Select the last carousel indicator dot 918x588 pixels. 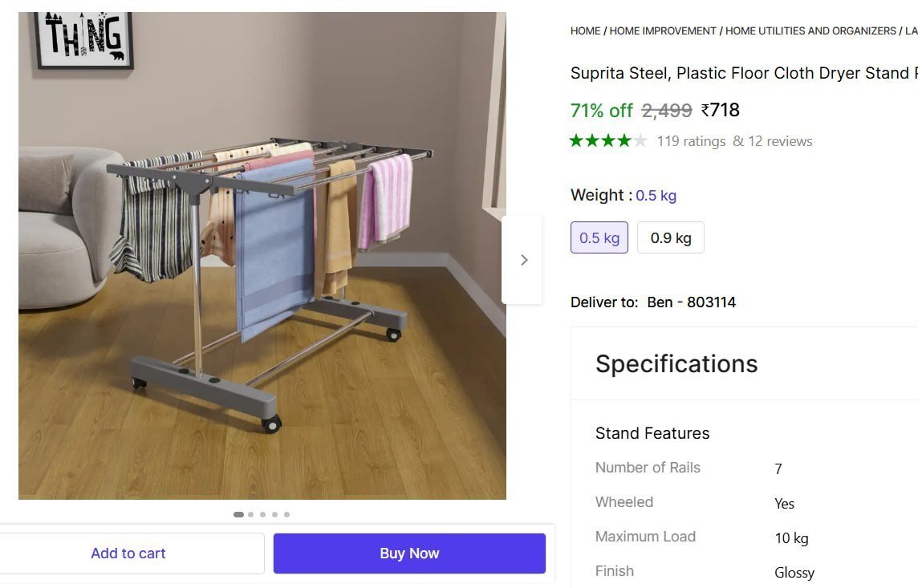tap(287, 515)
